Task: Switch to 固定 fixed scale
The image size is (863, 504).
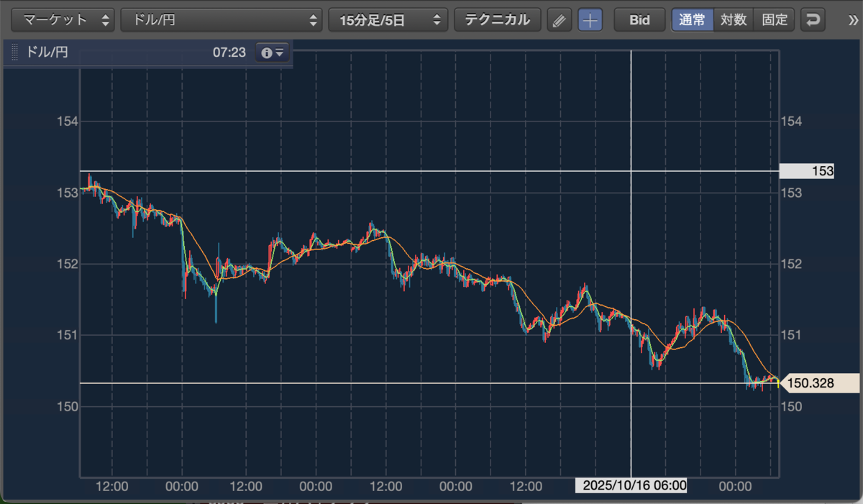Action: [775, 20]
